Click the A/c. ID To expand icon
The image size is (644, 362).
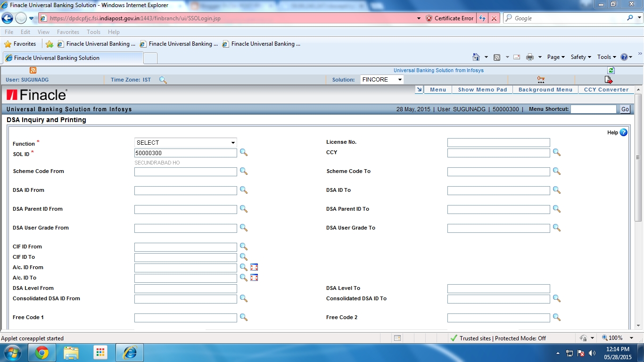click(254, 278)
